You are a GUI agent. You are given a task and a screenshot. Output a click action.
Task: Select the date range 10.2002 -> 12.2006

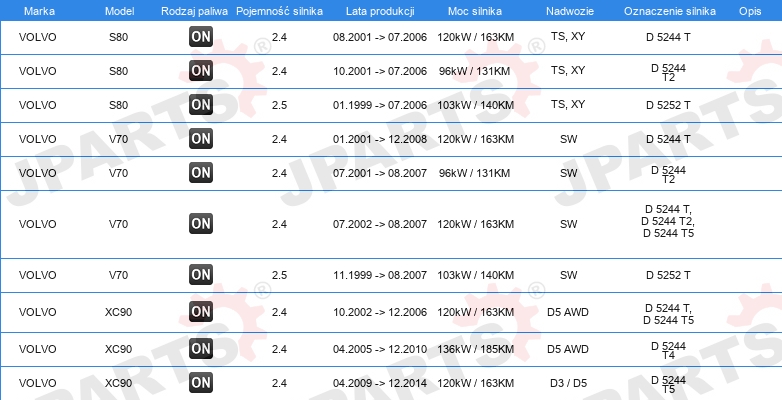point(380,312)
